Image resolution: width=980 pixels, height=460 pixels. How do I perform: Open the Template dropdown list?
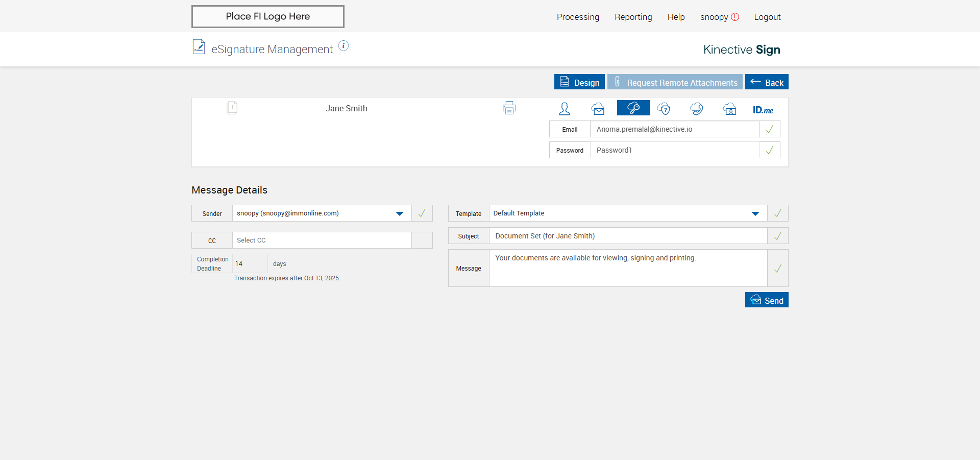point(755,213)
